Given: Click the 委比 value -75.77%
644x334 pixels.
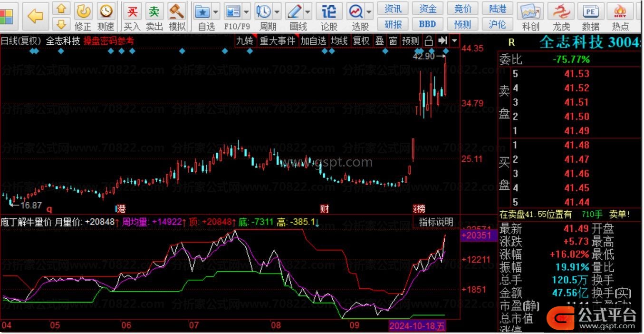Looking at the screenshot, I should point(571,59).
